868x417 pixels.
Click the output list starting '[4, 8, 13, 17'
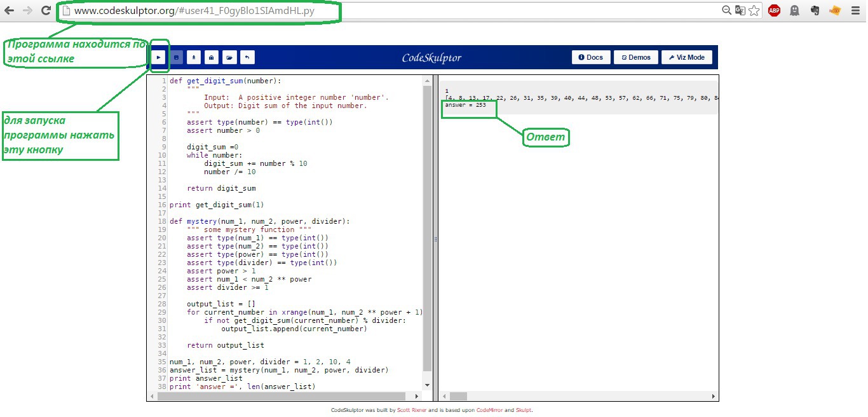581,98
